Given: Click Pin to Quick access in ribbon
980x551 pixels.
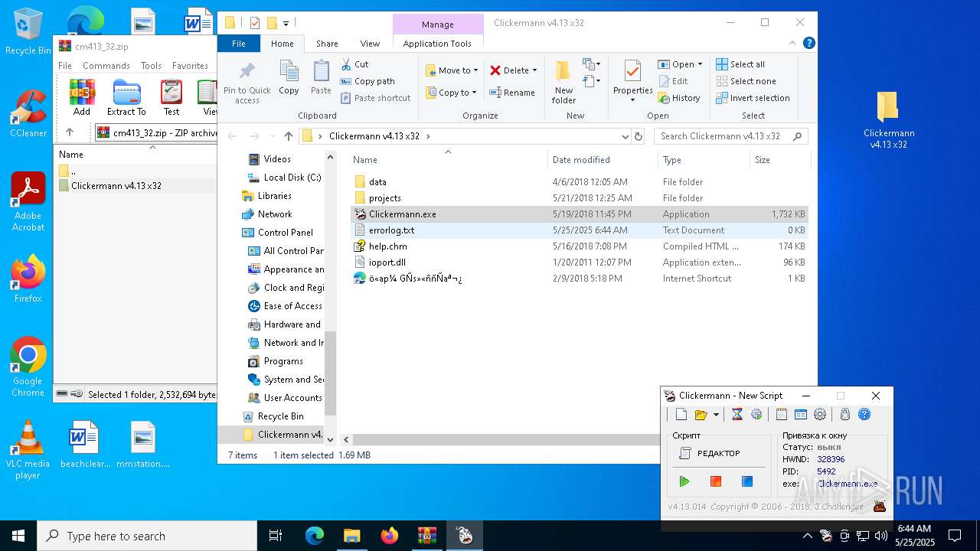Looking at the screenshot, I should (x=247, y=83).
